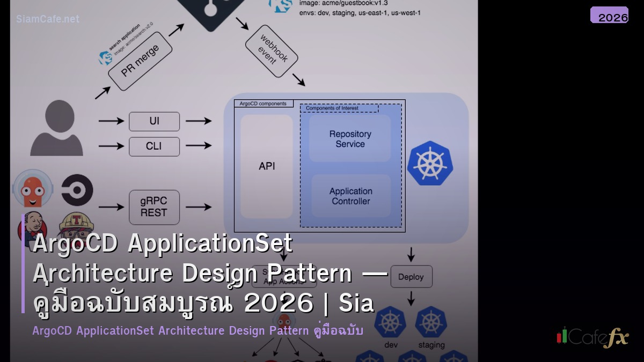644x362 pixels.
Task: Collapse the Sync Hook App Actions box
Action: pos(284,277)
